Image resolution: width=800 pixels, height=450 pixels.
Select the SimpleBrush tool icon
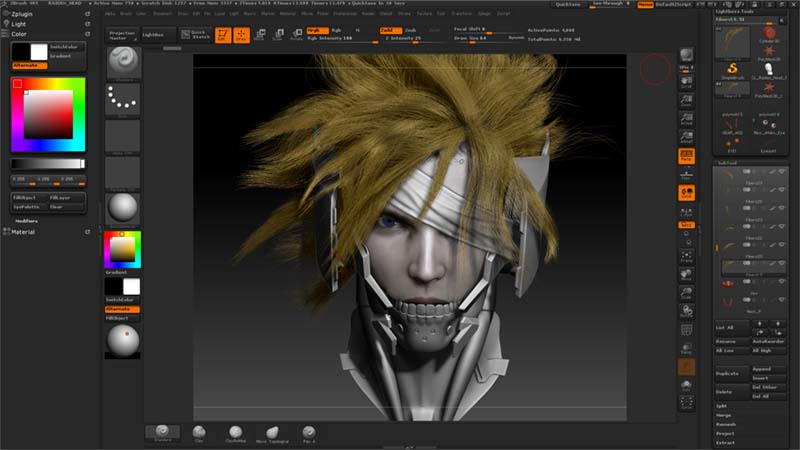point(732,70)
